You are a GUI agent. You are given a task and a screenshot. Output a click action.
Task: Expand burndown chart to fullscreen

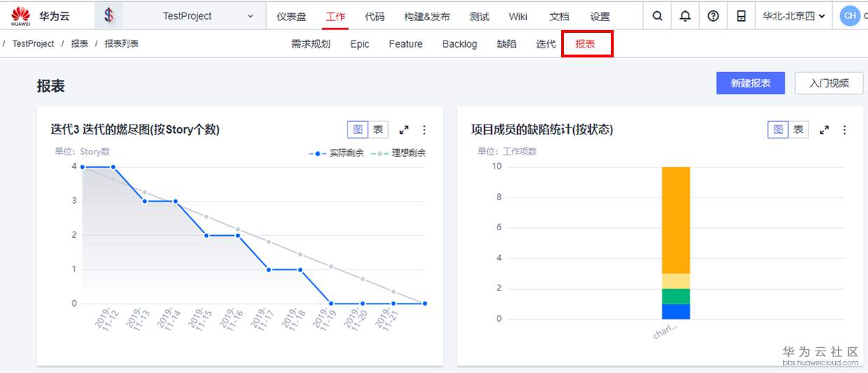tap(404, 130)
